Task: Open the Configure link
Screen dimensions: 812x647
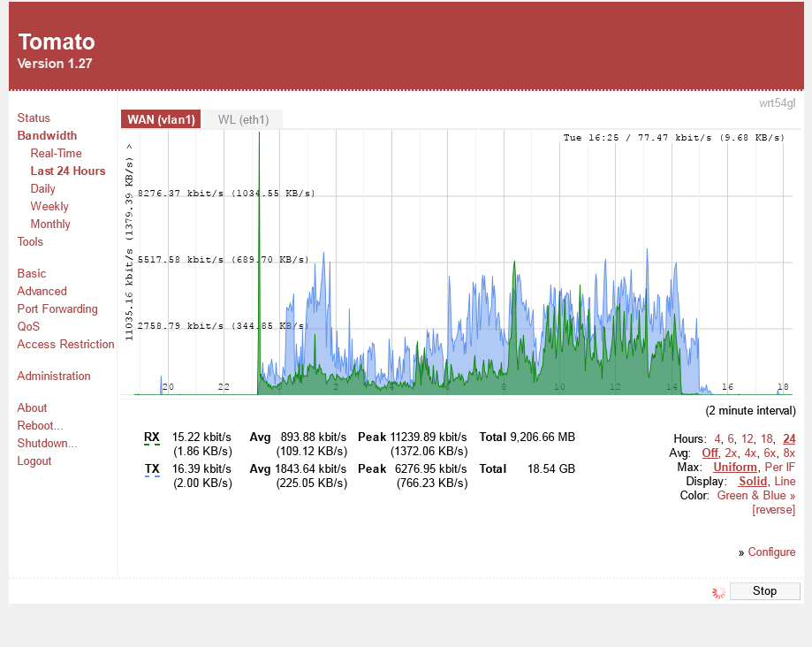Action: (771, 552)
